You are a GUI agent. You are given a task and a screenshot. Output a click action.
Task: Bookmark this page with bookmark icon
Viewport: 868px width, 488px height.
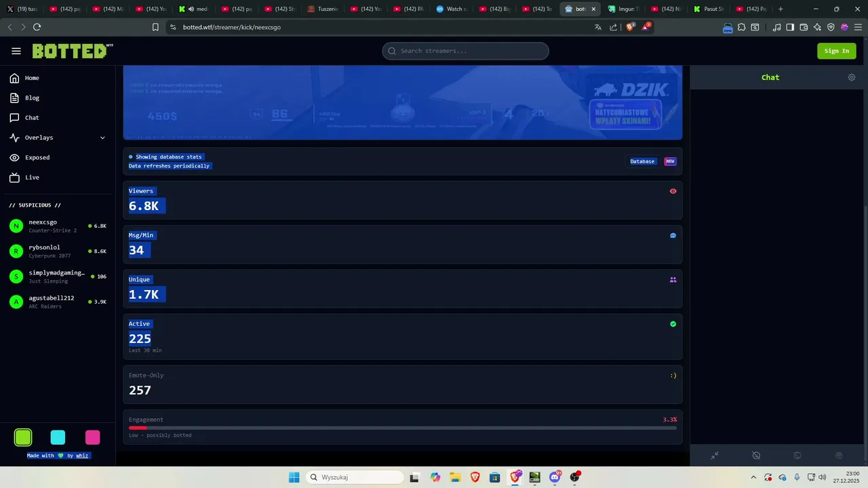(155, 27)
